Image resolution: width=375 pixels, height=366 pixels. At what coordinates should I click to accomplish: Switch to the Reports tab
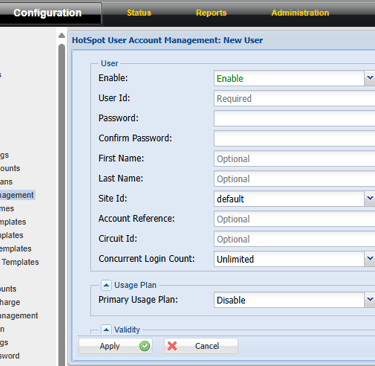[211, 13]
